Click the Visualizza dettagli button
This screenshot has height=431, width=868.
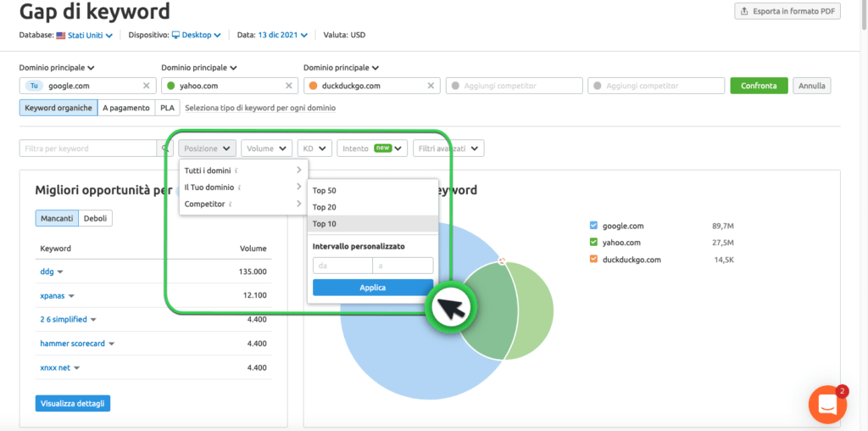[x=73, y=403]
